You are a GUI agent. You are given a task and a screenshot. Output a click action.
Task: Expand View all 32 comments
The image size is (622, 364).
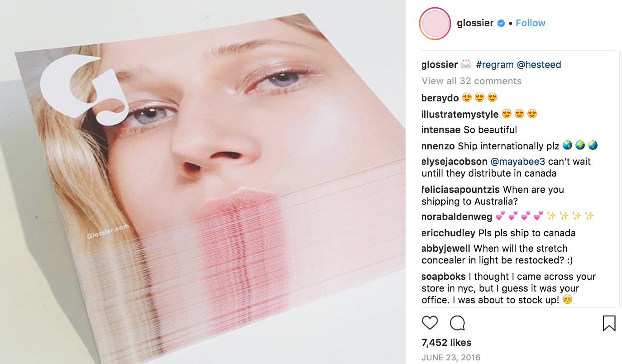click(x=472, y=81)
